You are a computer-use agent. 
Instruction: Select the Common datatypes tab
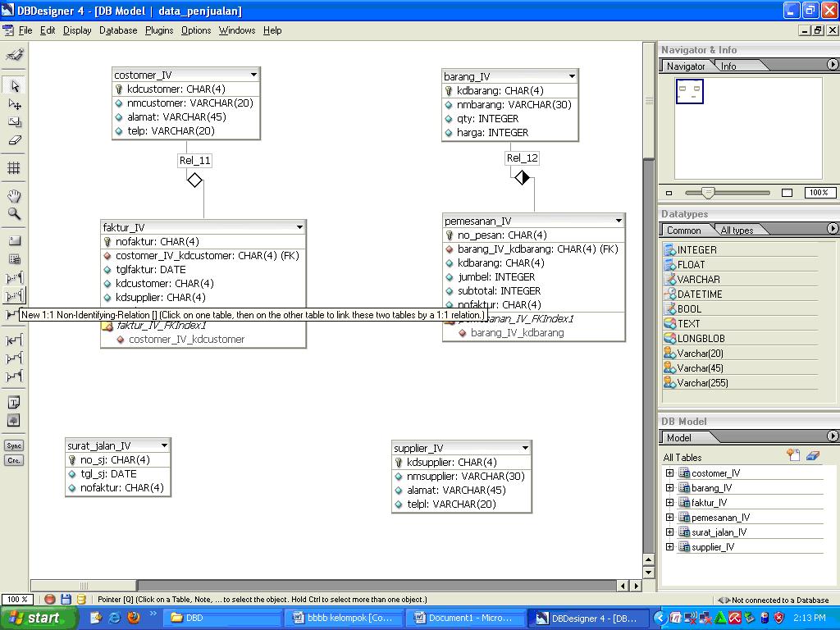coord(684,230)
